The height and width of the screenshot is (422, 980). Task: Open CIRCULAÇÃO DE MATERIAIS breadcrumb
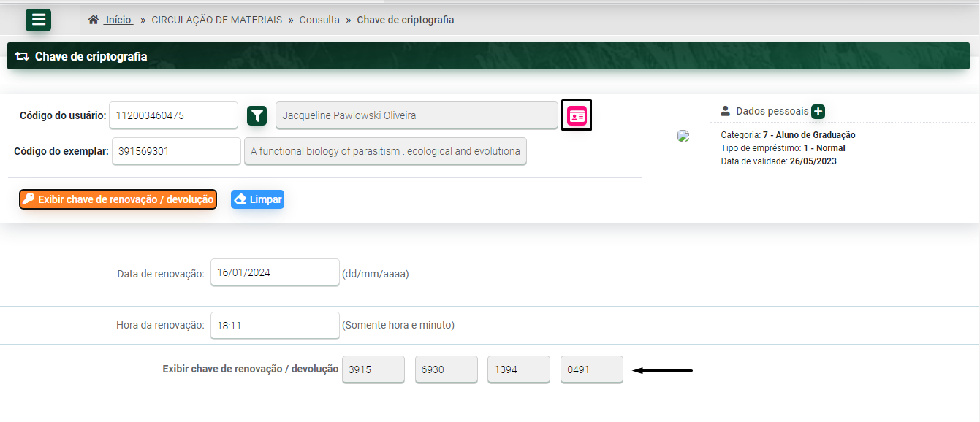pyautogui.click(x=216, y=20)
